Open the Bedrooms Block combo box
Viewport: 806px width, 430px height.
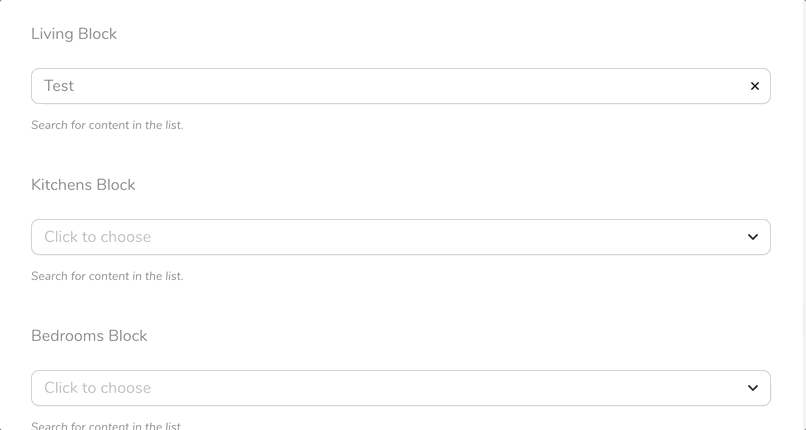pos(400,388)
